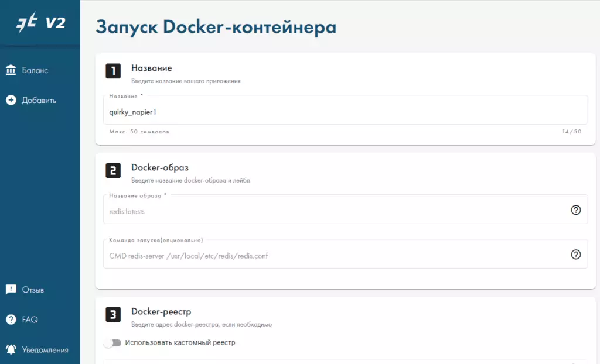Click the bank icon next to Баланс
This screenshot has width=600, height=364.
pos(11,70)
